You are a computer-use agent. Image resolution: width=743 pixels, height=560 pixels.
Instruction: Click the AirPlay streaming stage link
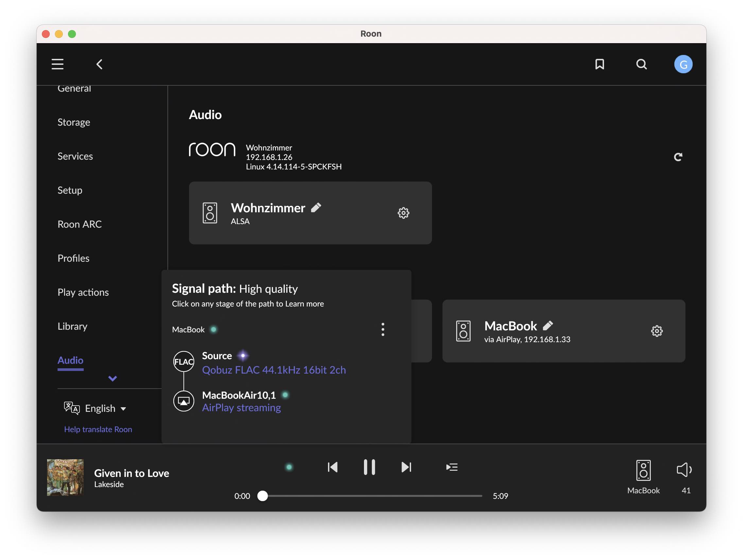click(241, 408)
